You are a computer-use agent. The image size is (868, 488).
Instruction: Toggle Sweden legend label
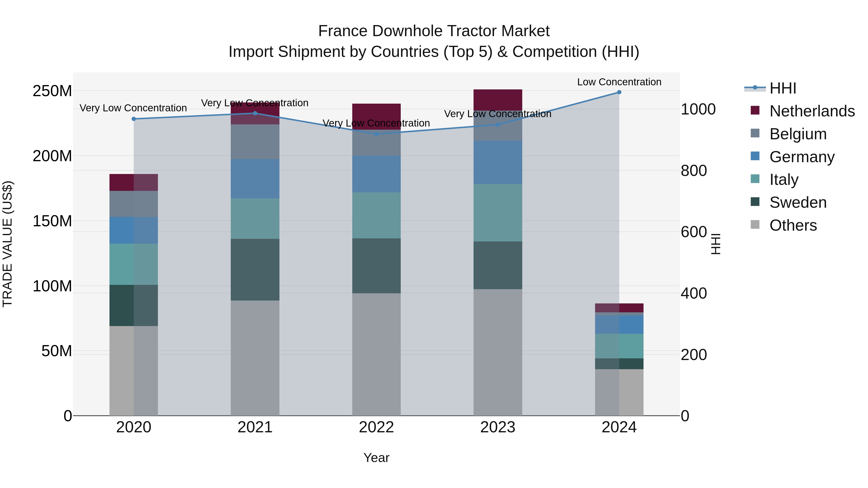(x=798, y=202)
